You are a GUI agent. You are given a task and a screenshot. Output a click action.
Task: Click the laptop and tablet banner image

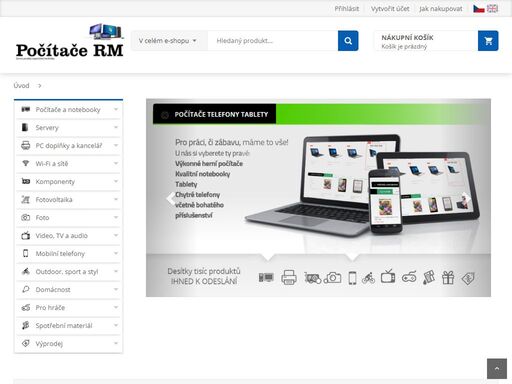[363, 185]
